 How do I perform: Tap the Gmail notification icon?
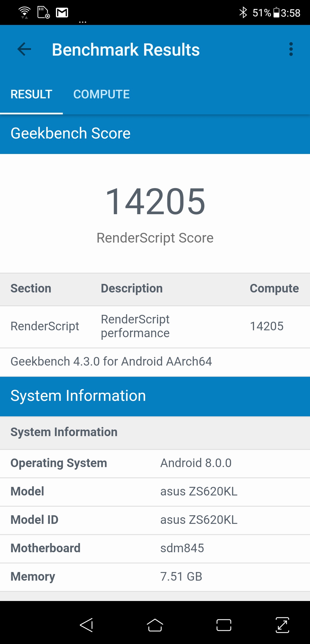pos(62,13)
